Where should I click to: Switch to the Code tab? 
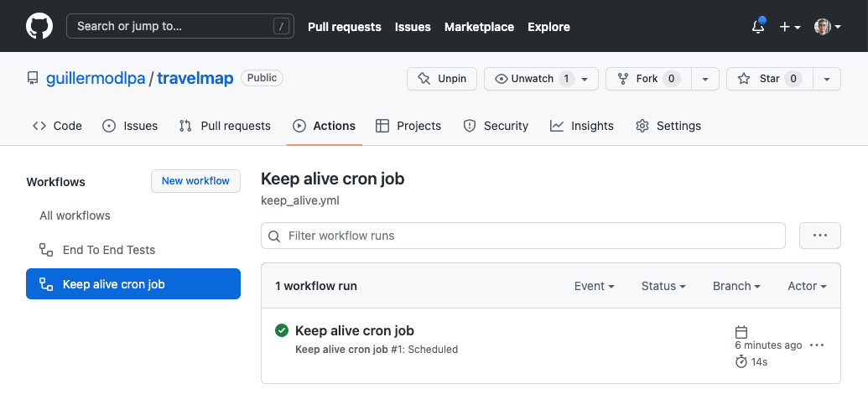(x=57, y=126)
